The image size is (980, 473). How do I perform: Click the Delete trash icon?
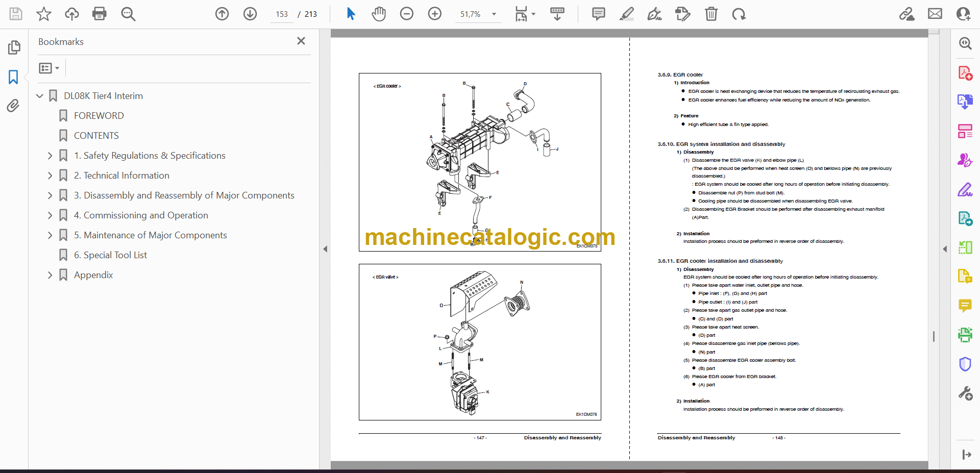click(x=711, y=14)
